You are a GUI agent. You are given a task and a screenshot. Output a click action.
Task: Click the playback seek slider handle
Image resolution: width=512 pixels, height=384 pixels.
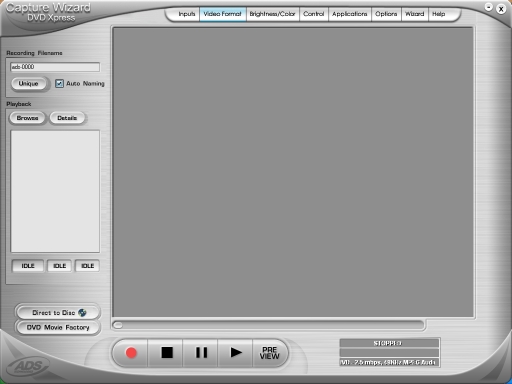pos(118,325)
